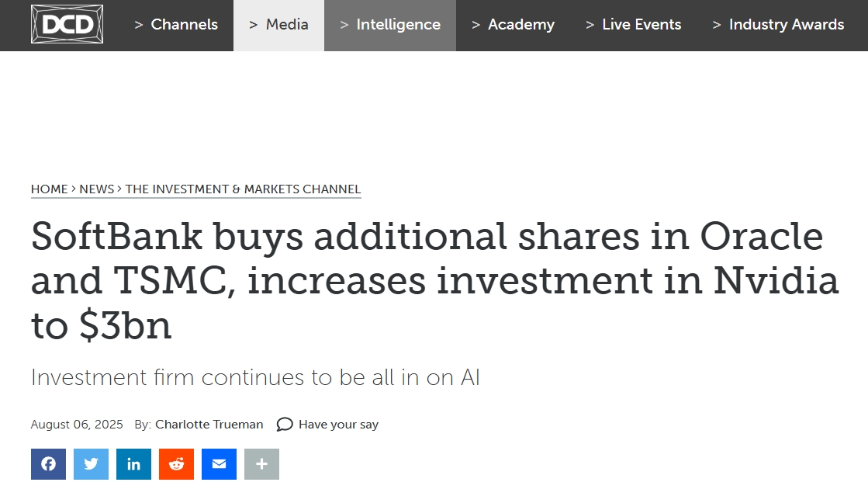Share article via email icon
The width and height of the screenshot is (868, 496).
pos(219,464)
